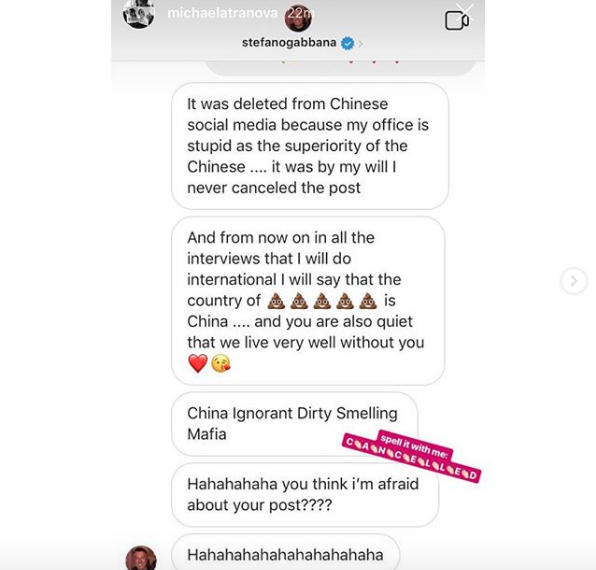Image resolution: width=596 pixels, height=570 pixels.
Task: Click the kissing face emoji
Action: [x=221, y=363]
